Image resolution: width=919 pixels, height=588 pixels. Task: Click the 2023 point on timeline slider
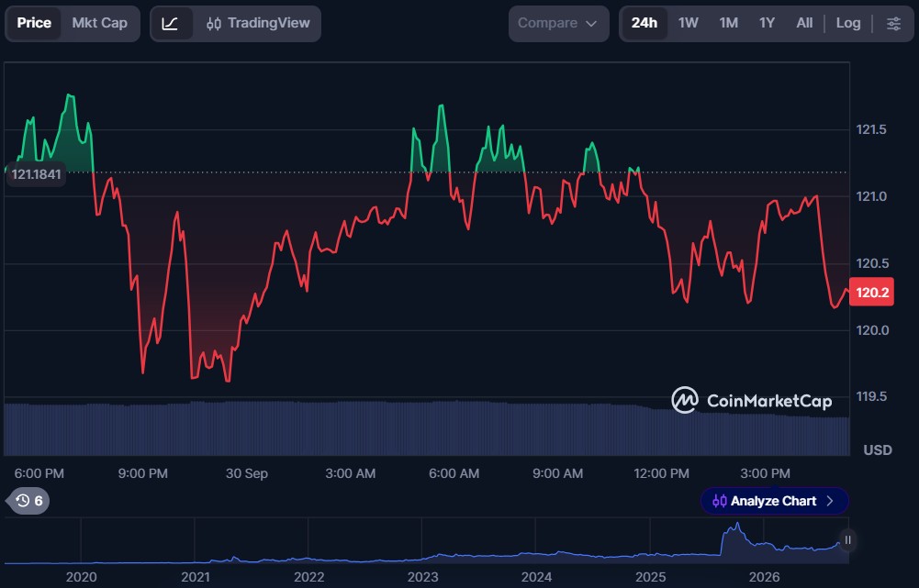pos(422,577)
